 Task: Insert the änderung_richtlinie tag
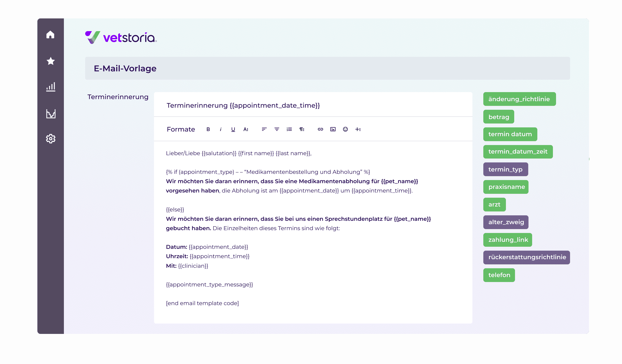(519, 99)
